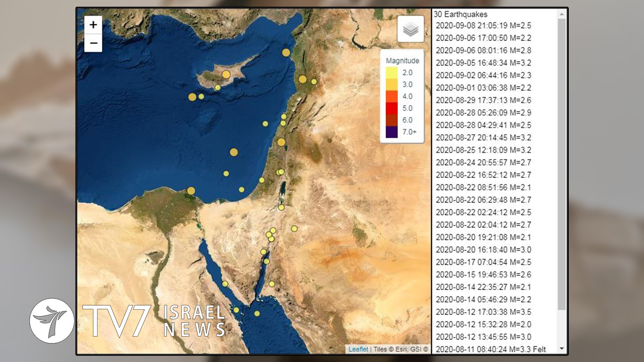Click the TV7 circular logo icon
Image resolution: width=644 pixels, height=362 pixels.
click(52, 321)
